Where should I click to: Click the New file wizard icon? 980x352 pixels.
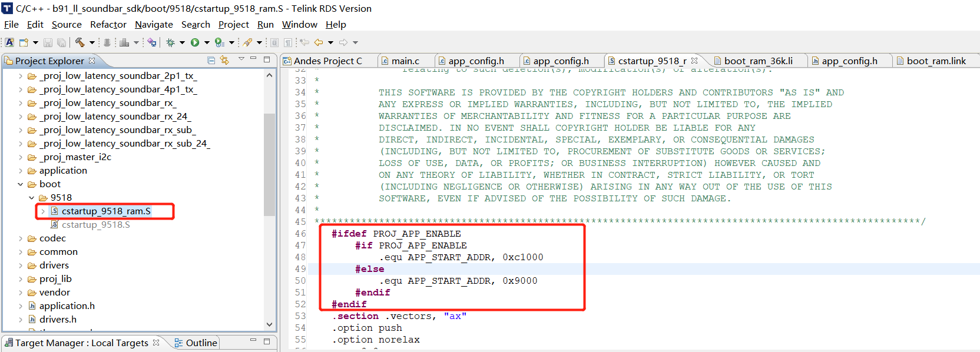(x=24, y=42)
